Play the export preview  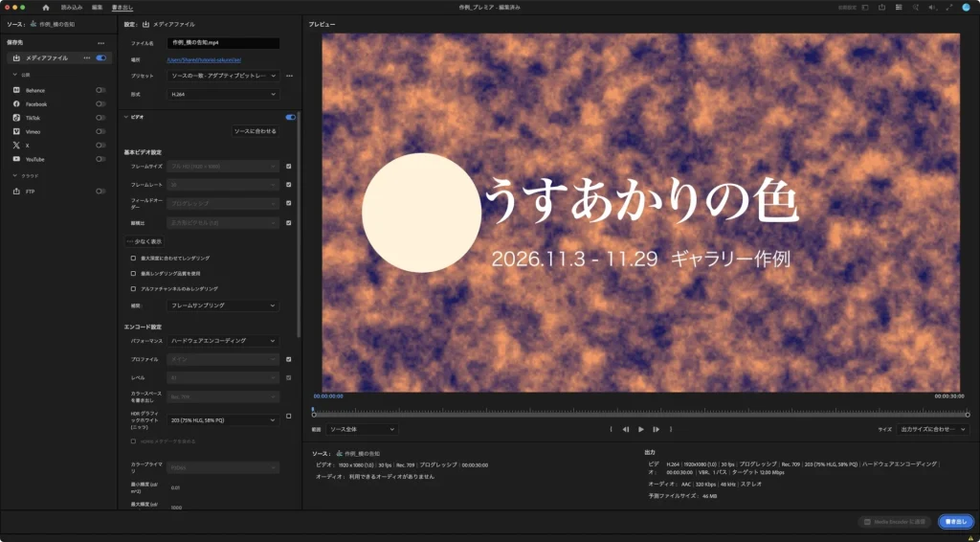coord(640,429)
